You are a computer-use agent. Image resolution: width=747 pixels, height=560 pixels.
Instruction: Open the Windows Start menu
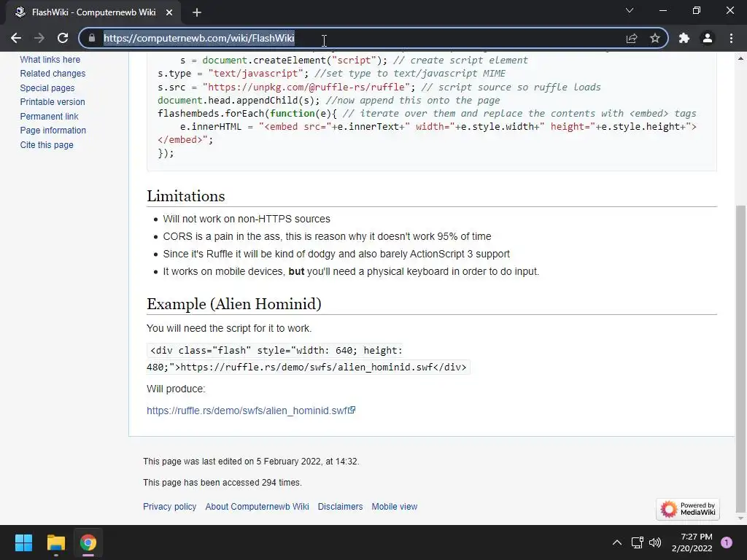pos(23,542)
